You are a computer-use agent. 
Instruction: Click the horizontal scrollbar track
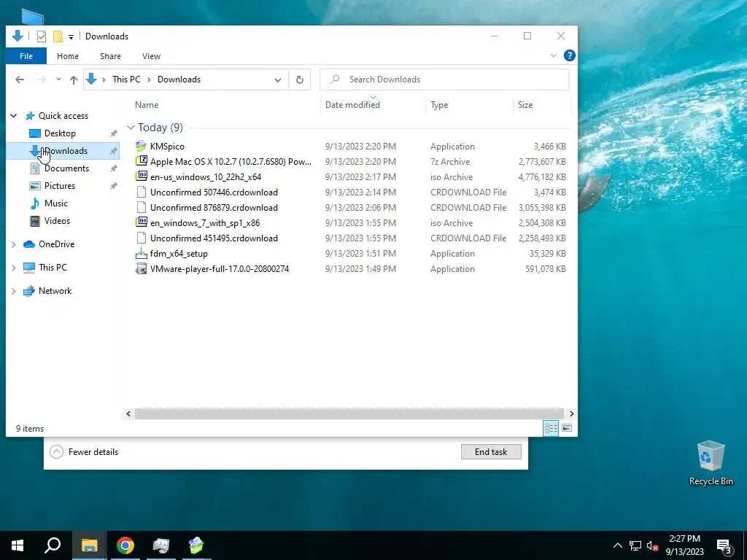[349, 413]
